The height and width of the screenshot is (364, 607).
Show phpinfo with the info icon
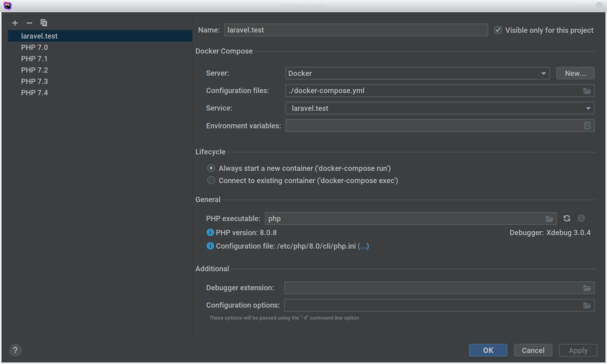coord(581,218)
